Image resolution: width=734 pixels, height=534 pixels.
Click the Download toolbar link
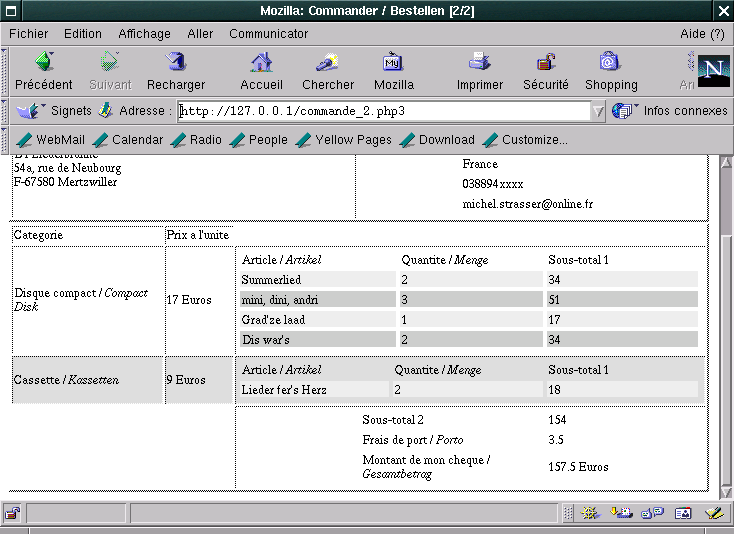pyautogui.click(x=437, y=140)
